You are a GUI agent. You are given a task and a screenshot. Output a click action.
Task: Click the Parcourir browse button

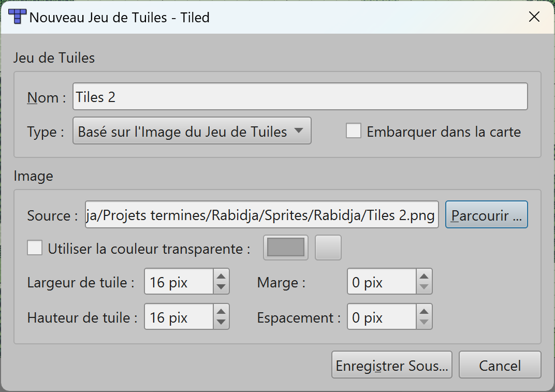[486, 215]
